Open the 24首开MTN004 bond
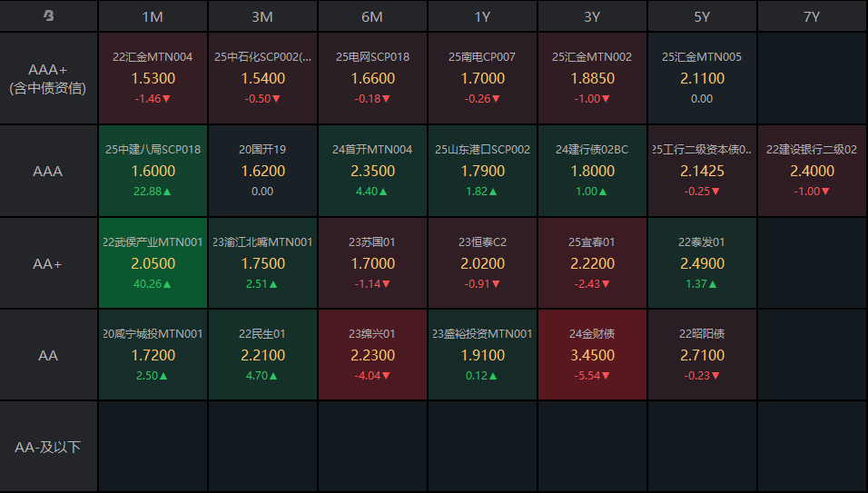 [372, 171]
